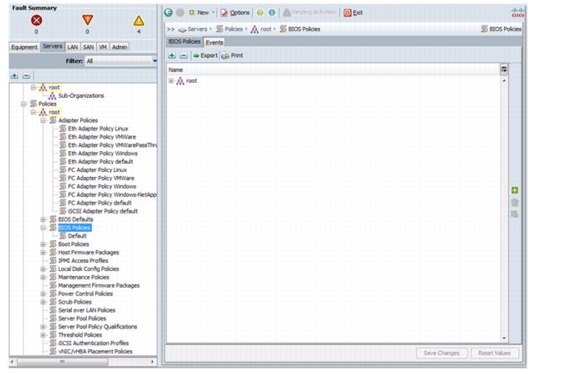Select Eth Adapter Policy default

100,162
